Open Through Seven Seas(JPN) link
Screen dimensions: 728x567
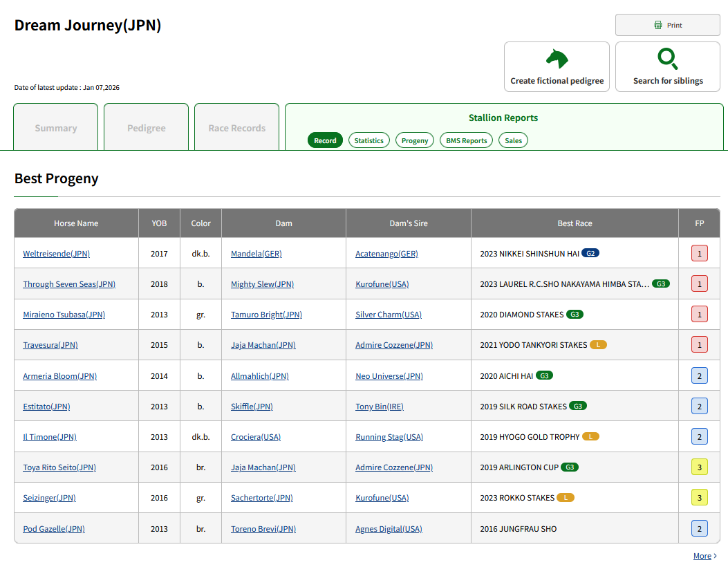point(69,283)
